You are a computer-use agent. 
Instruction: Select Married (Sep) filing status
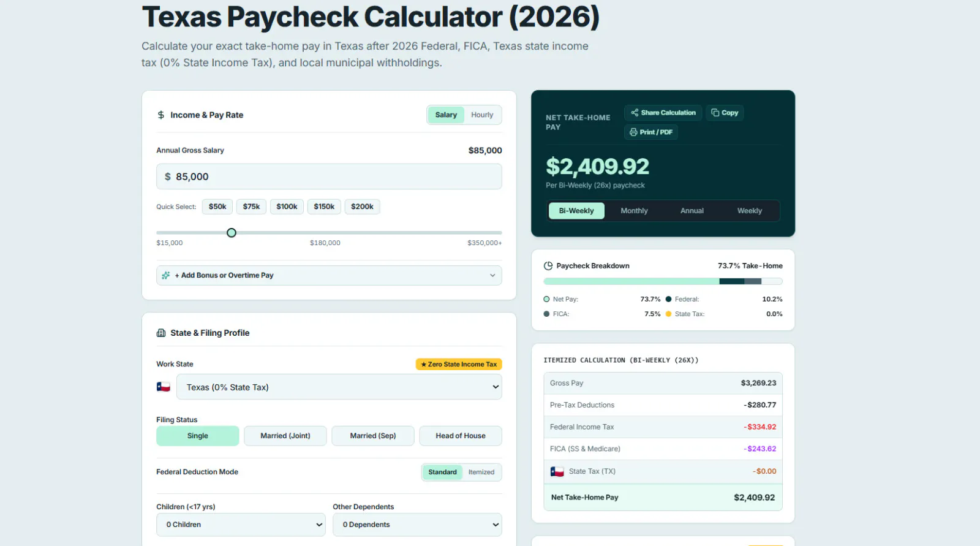point(373,436)
